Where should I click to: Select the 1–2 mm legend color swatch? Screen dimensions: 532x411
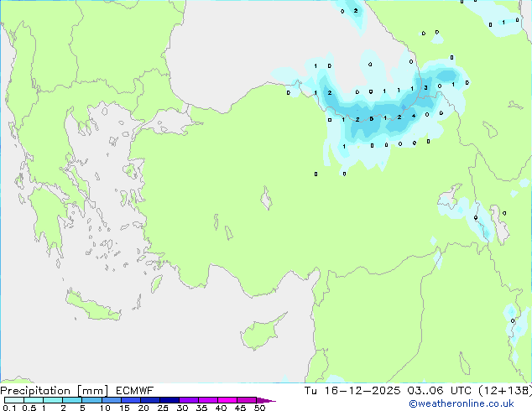[x=53, y=400]
